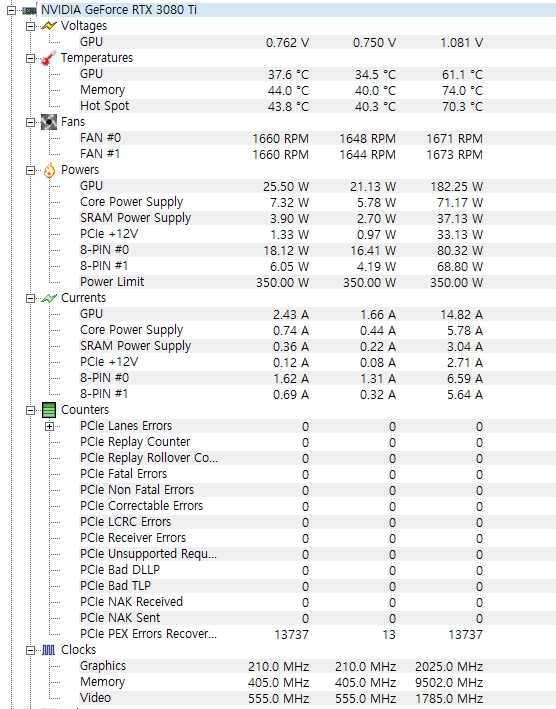This screenshot has width=556, height=709.
Task: Select Core Power Supply under Currents
Action: 317,330
